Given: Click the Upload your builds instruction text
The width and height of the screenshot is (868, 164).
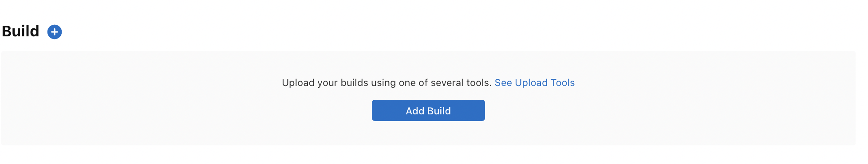Looking at the screenshot, I should click(x=387, y=83).
